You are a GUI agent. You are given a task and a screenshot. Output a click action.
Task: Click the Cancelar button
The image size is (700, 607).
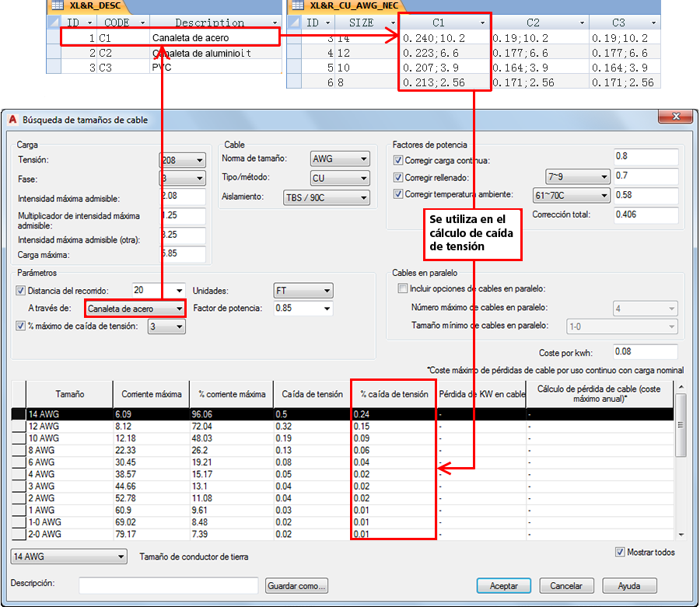pos(566,585)
